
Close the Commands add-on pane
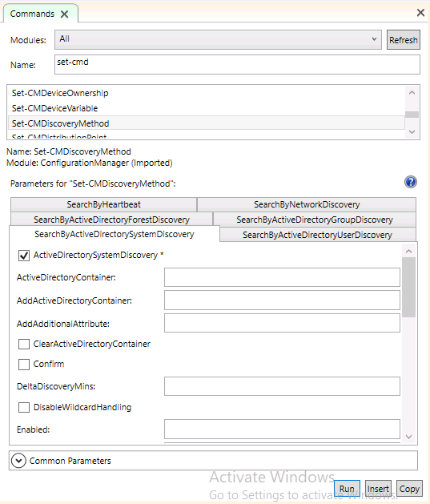pyautogui.click(x=420, y=13)
